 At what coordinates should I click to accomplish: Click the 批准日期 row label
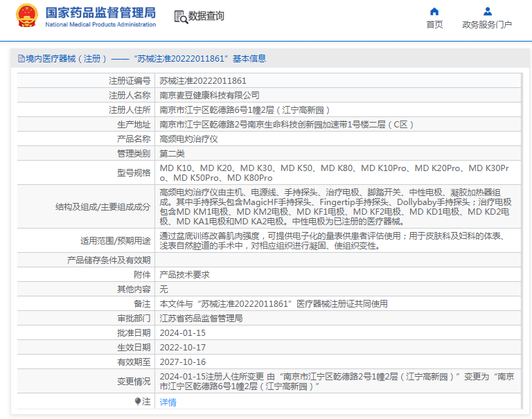[134, 333]
